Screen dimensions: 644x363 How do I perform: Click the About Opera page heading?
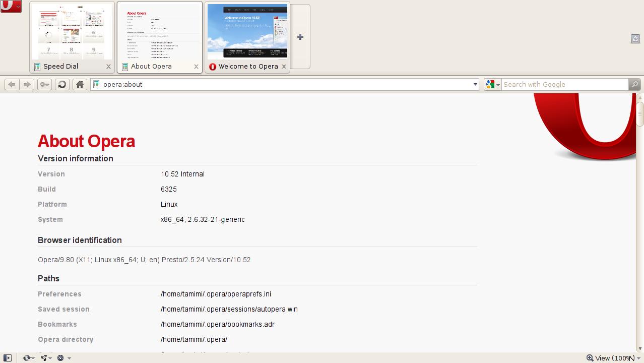[87, 141]
